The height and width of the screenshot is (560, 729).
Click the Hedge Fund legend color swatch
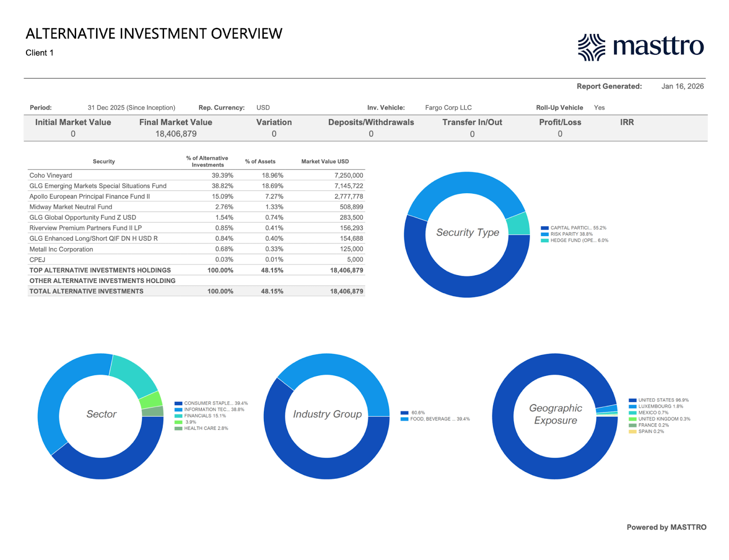tap(544, 241)
